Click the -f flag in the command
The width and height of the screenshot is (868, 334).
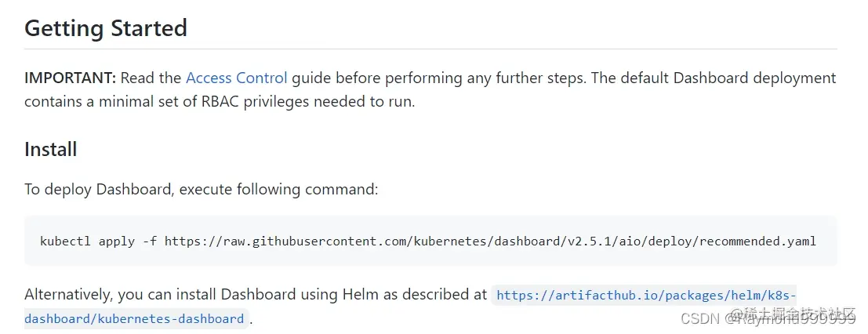tap(150, 241)
